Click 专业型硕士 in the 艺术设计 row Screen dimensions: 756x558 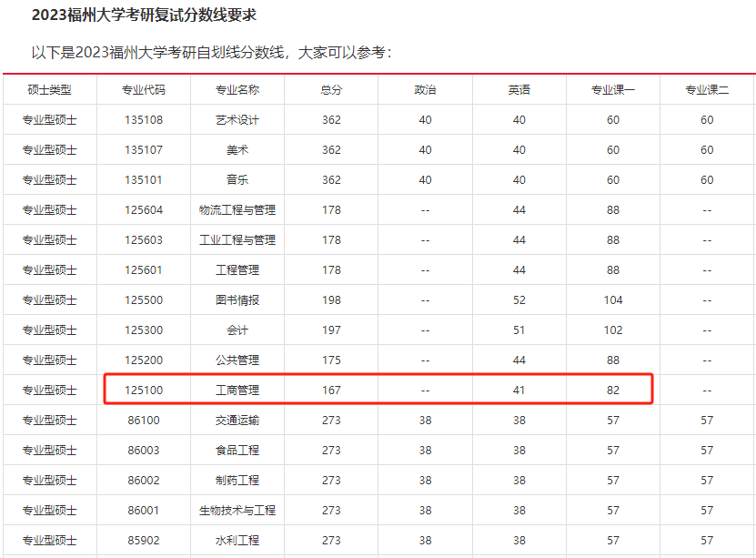[50, 119]
